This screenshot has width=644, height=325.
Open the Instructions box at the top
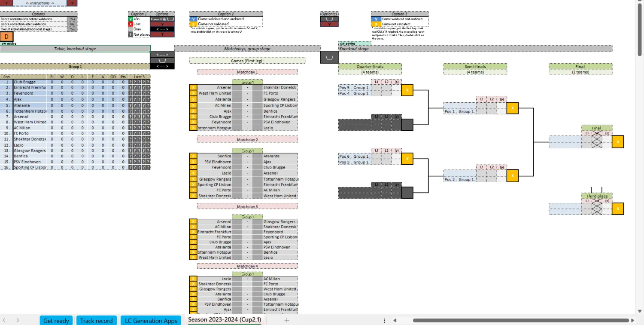click(x=40, y=3)
